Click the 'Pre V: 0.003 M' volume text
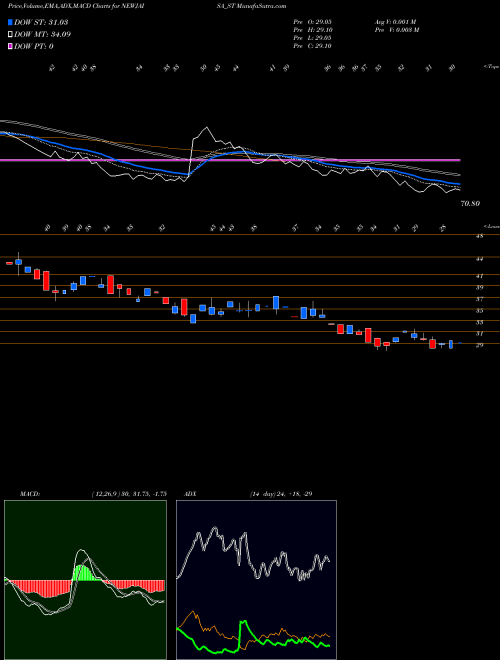Viewport: 500px width, 660px height. point(396,29)
